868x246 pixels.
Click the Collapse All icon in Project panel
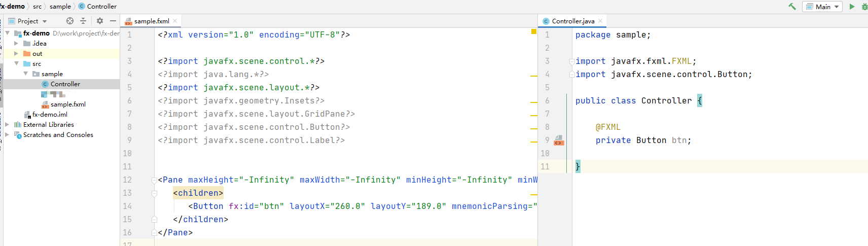click(83, 21)
